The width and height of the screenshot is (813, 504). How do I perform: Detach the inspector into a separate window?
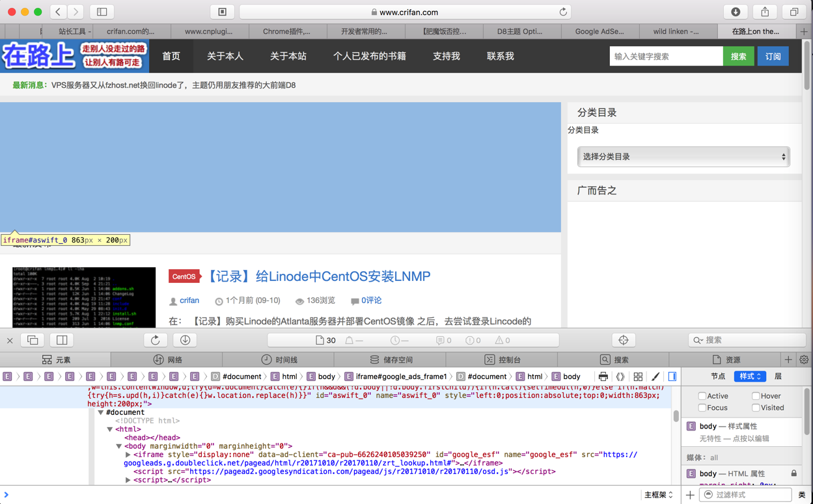pos(33,340)
